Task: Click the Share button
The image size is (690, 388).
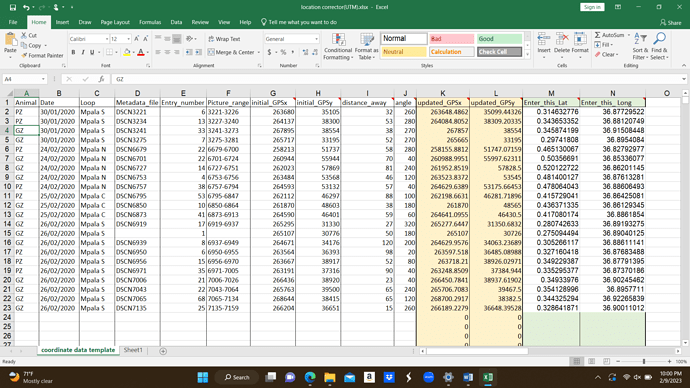Action: [671, 22]
